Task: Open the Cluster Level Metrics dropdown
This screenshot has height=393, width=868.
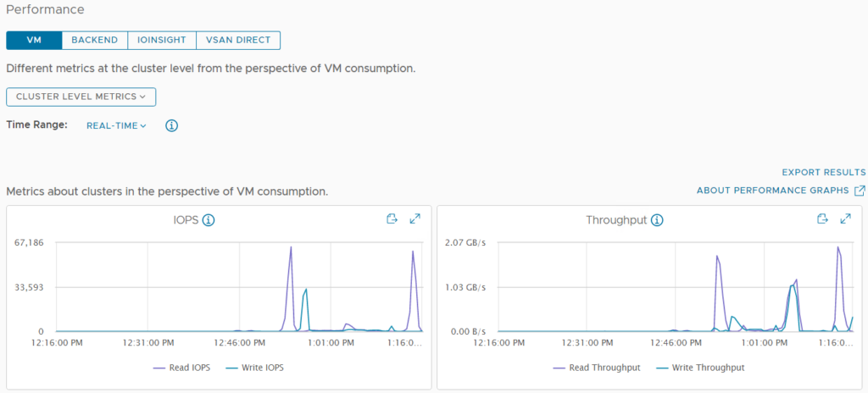Action: click(81, 97)
